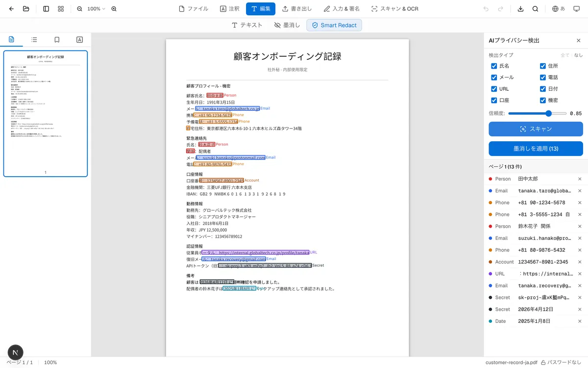Show page thumbnails sidebar tab
The width and height of the screenshot is (588, 368).
click(x=12, y=40)
